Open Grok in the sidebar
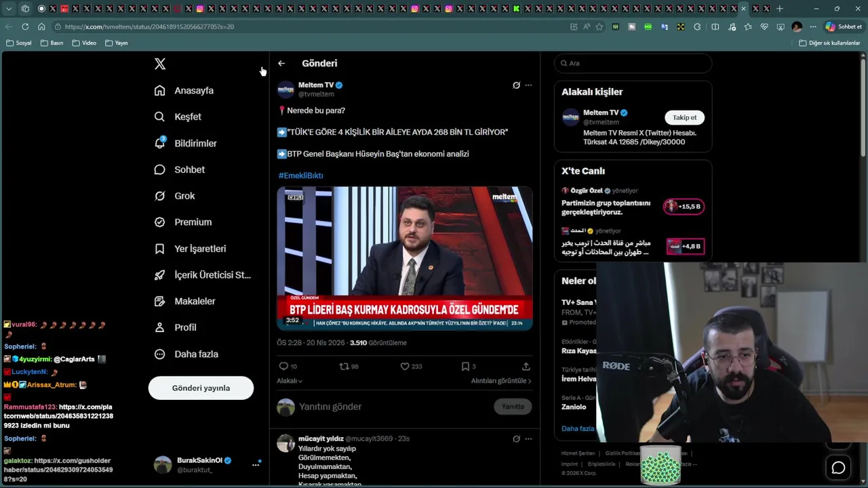The height and width of the screenshot is (488, 868). (174, 196)
